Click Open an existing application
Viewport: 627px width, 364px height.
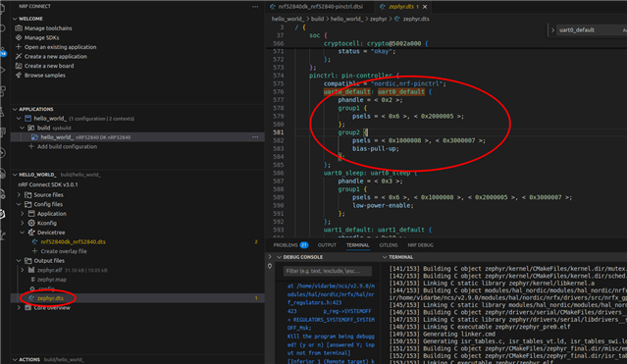pyautogui.click(x=61, y=47)
